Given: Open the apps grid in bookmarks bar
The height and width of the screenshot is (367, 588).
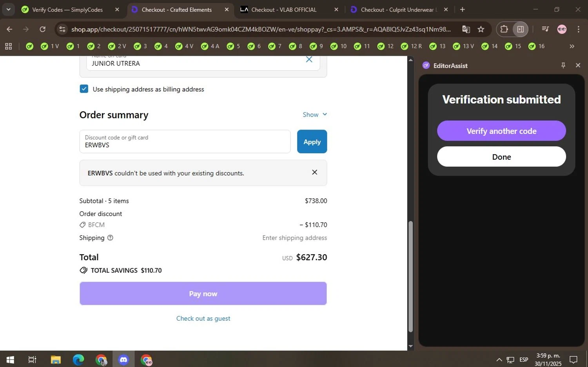Looking at the screenshot, I should pyautogui.click(x=8, y=46).
